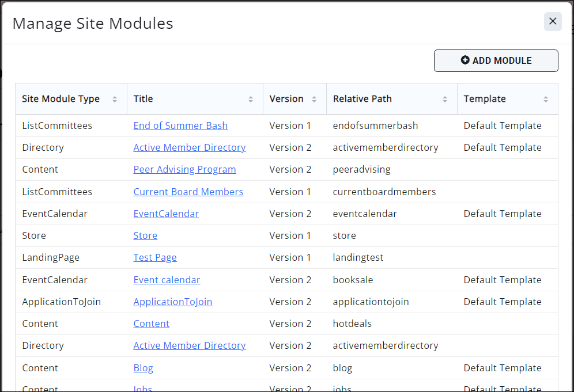
Task: Click the Event calendar booksale link
Action: tap(167, 280)
